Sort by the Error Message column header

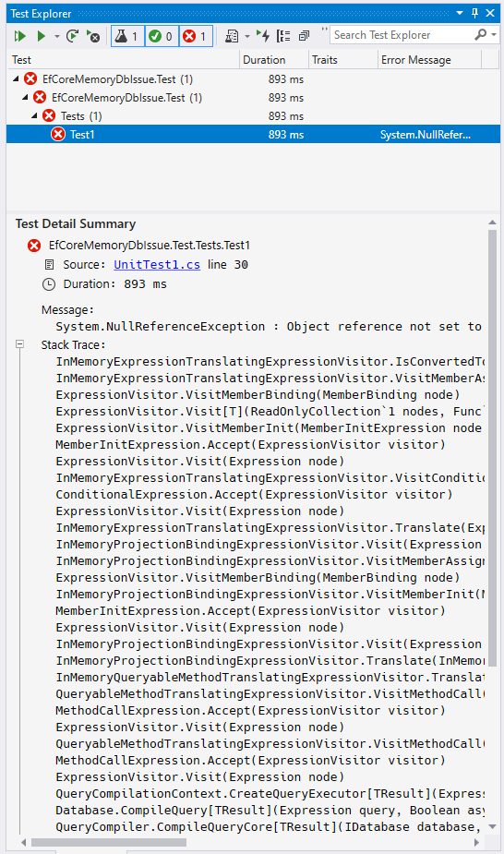tap(429, 60)
